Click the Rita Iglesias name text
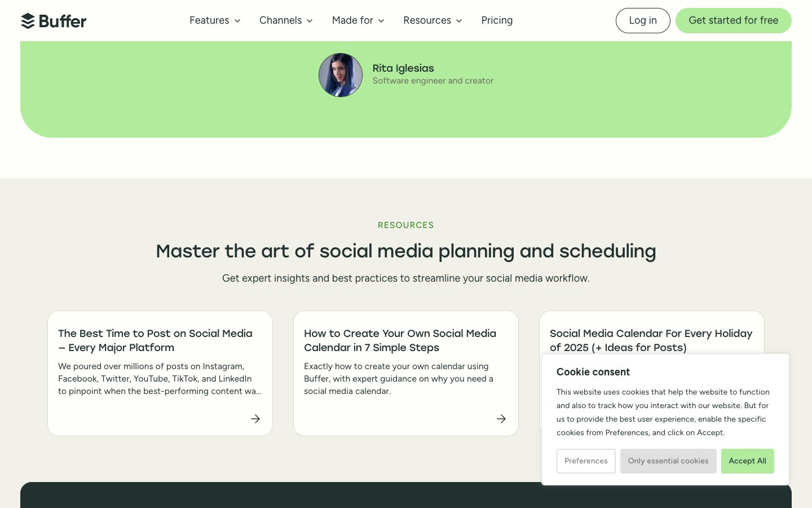Viewport: 812px width, 508px height. pyautogui.click(x=403, y=68)
